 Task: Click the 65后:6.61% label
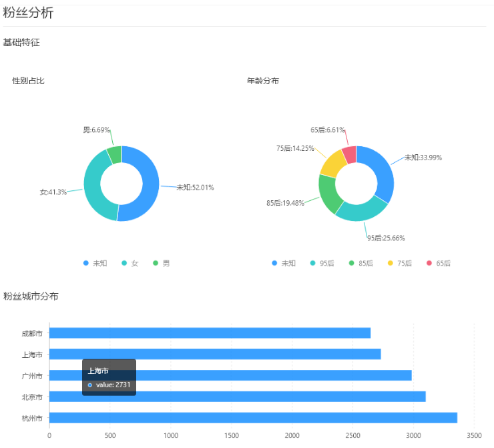[328, 130]
